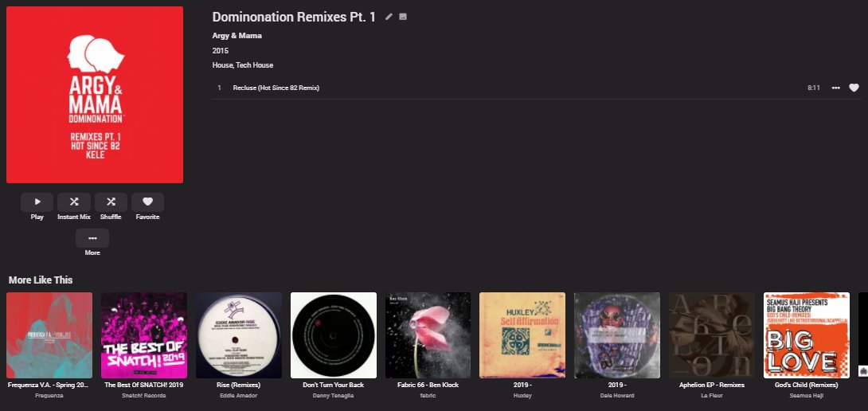Toggle the album Favorite heart button
This screenshot has width=868, height=411.
click(x=148, y=202)
